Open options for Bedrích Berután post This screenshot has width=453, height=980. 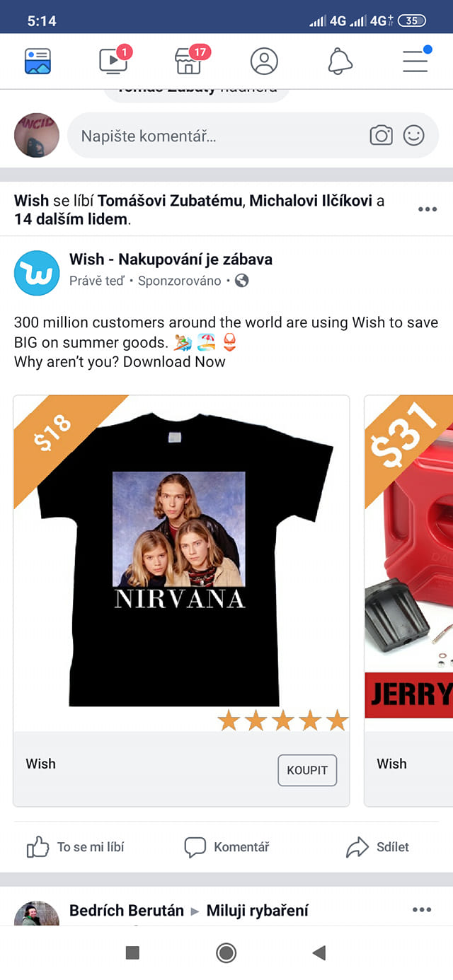(x=422, y=910)
